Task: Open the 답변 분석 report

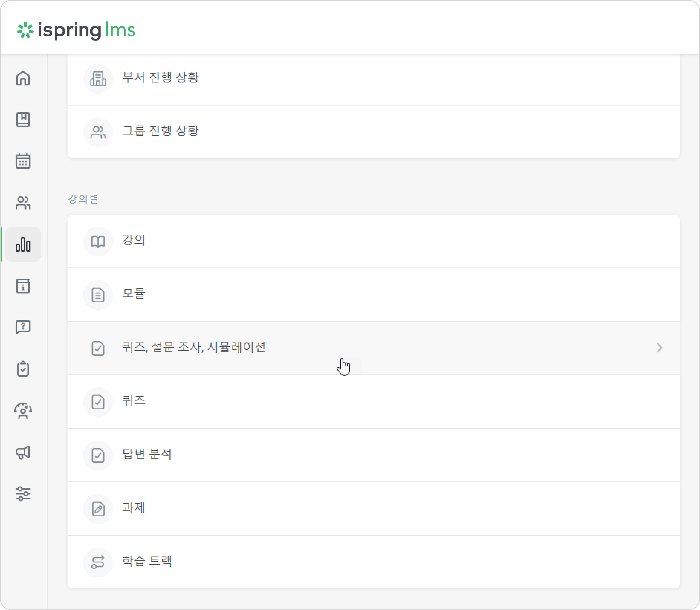Action: coord(373,455)
